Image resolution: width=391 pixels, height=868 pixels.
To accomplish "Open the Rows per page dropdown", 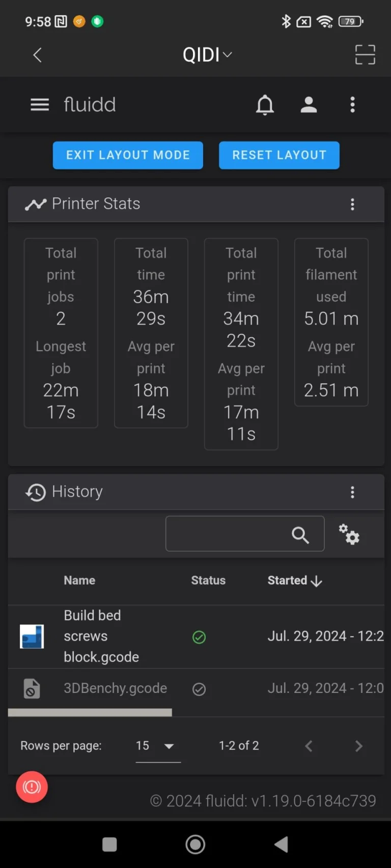I will 158,746.
